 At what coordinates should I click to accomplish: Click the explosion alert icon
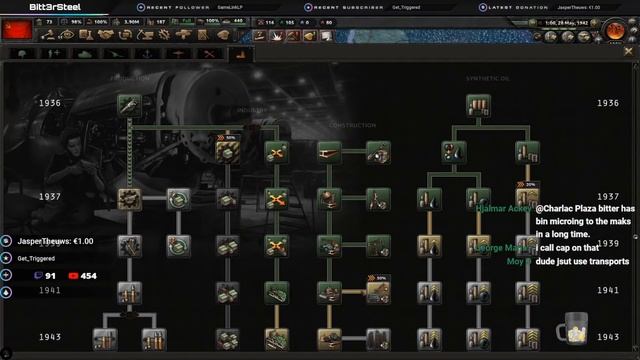pos(277,36)
